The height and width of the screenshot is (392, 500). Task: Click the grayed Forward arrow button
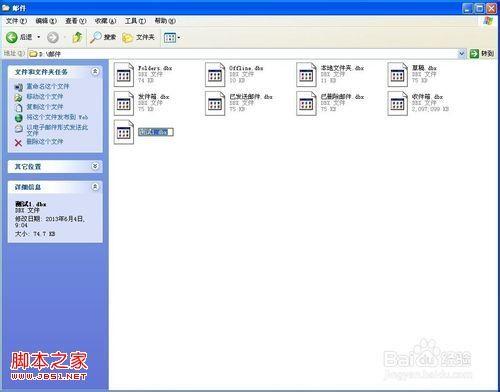pyautogui.click(x=53, y=37)
